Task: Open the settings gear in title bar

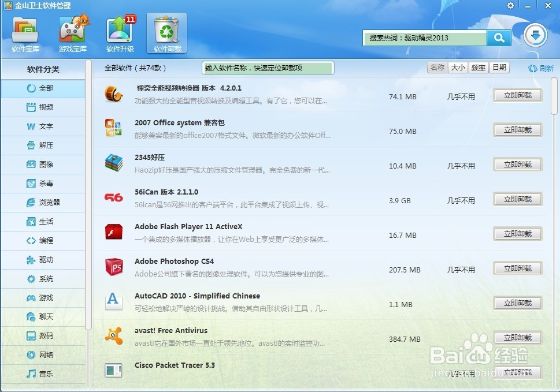Action: [x=510, y=6]
